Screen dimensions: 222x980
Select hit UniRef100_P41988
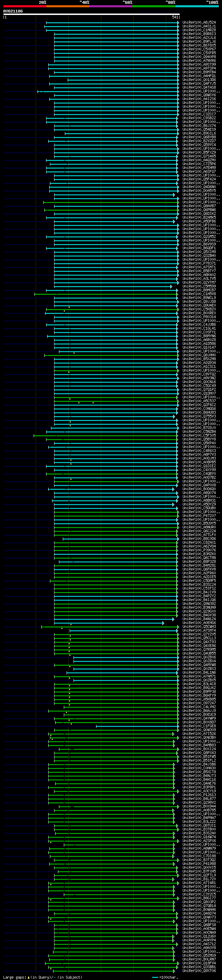tap(199, 864)
